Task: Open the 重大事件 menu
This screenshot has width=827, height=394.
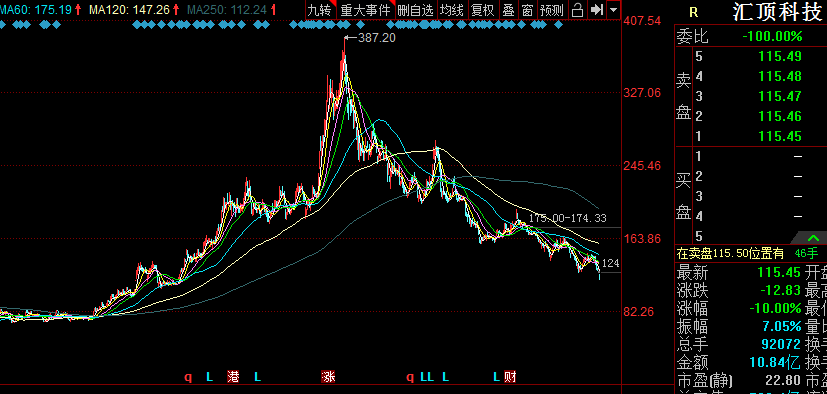Action: [x=366, y=10]
